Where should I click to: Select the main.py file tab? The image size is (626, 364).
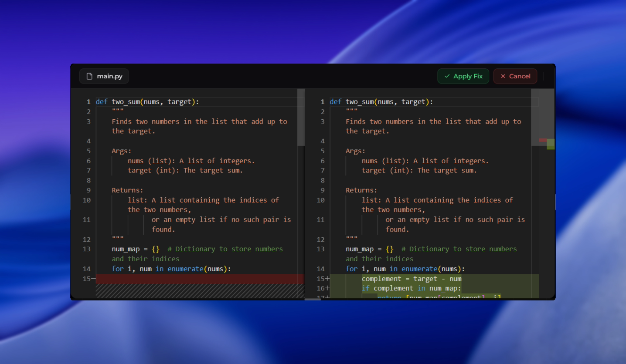(x=104, y=76)
